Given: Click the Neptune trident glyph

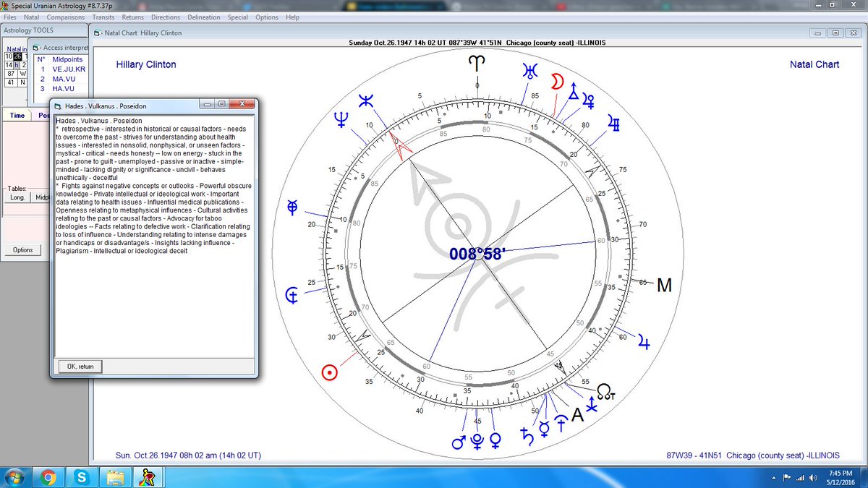Looking at the screenshot, I should pyautogui.click(x=340, y=120).
